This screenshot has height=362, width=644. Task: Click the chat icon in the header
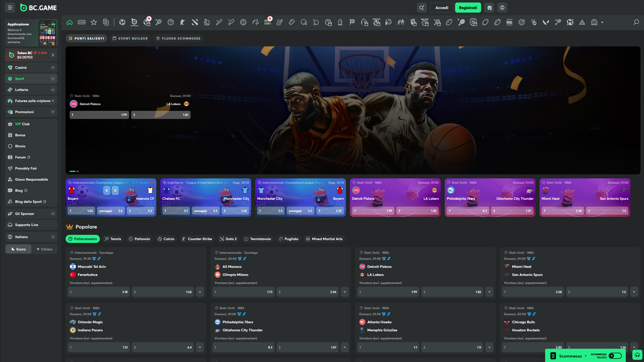pos(489,8)
